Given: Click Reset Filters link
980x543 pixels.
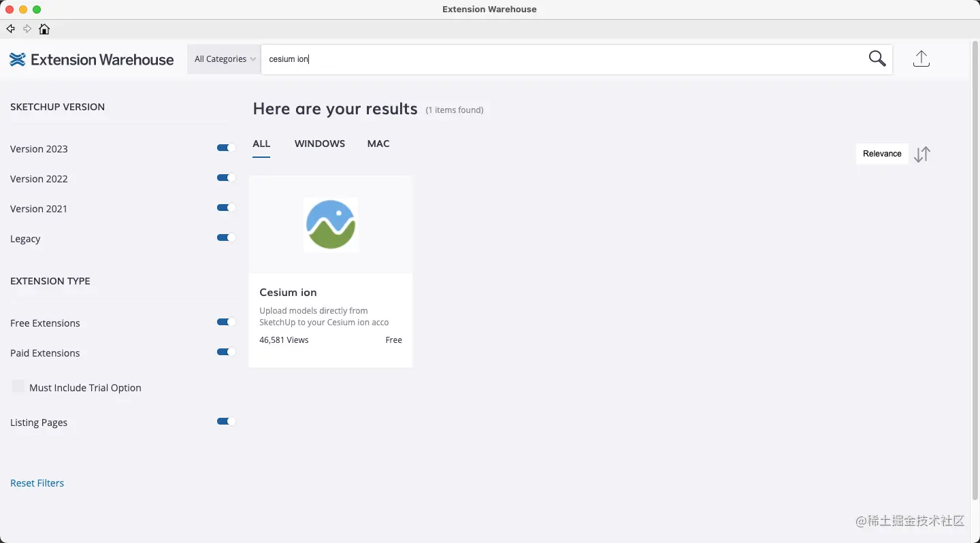Looking at the screenshot, I should [x=37, y=483].
